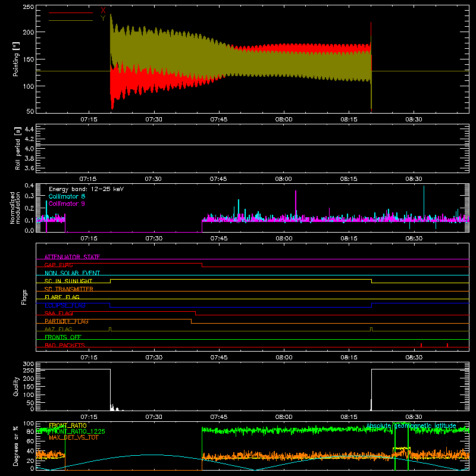Click the SC_IN_SUNLIGHT step-up near 07:20
This screenshot has height=476, width=476.
click(110, 281)
